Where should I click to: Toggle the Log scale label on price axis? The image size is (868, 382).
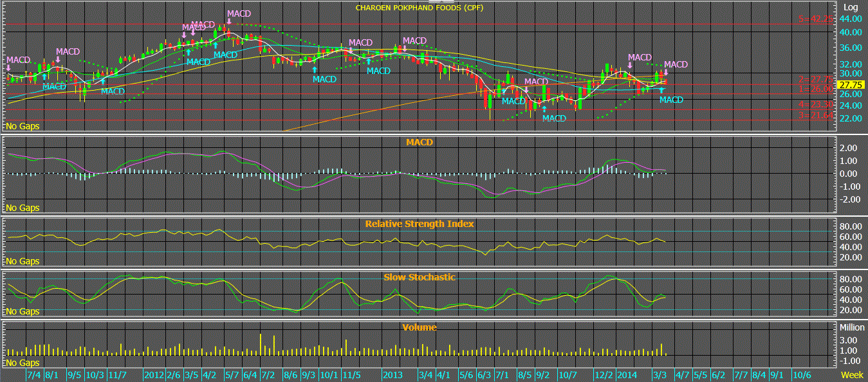coord(851,7)
